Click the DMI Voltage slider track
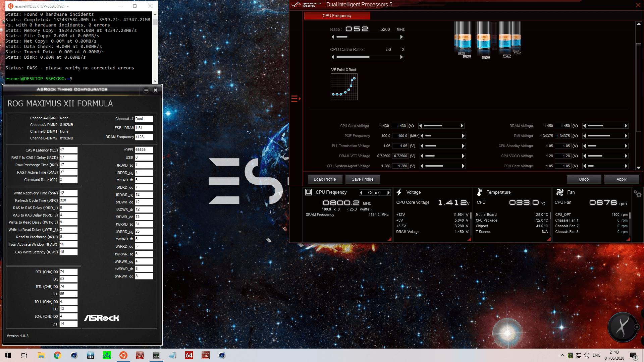The image size is (644, 362). pos(605,136)
